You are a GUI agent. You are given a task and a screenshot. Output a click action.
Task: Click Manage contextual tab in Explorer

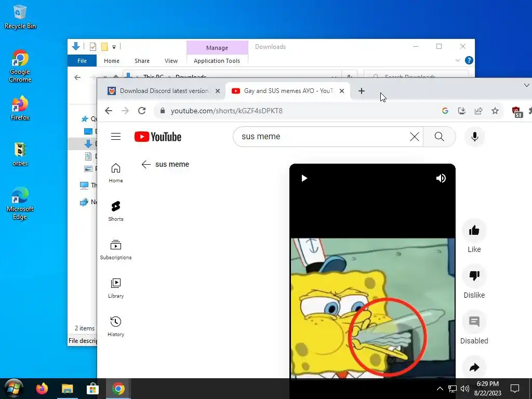[x=217, y=48]
